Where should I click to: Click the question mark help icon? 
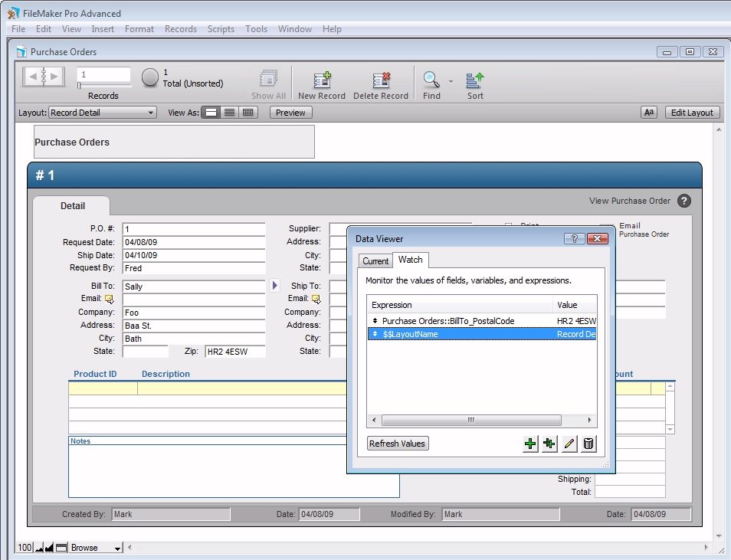(x=684, y=201)
